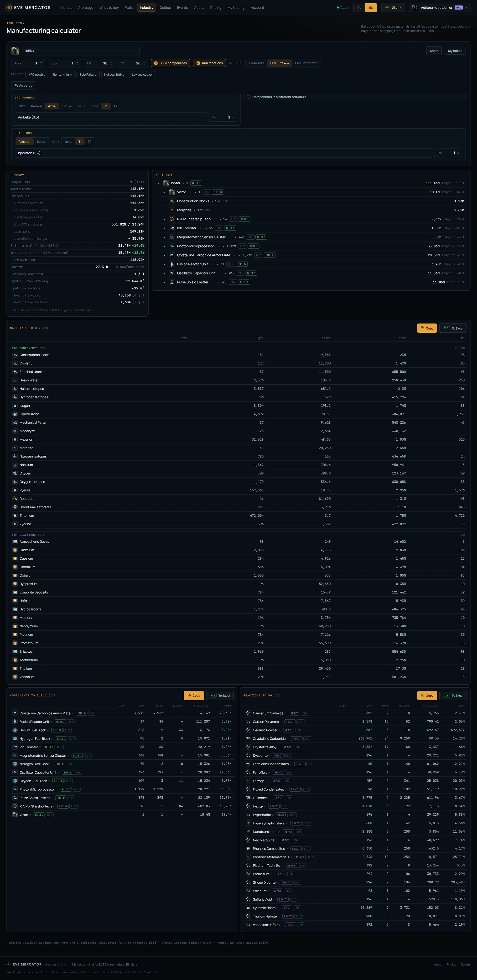Select Buy · Perimeter sourcing option
Screen dimensions: 477x980
coord(306,63)
